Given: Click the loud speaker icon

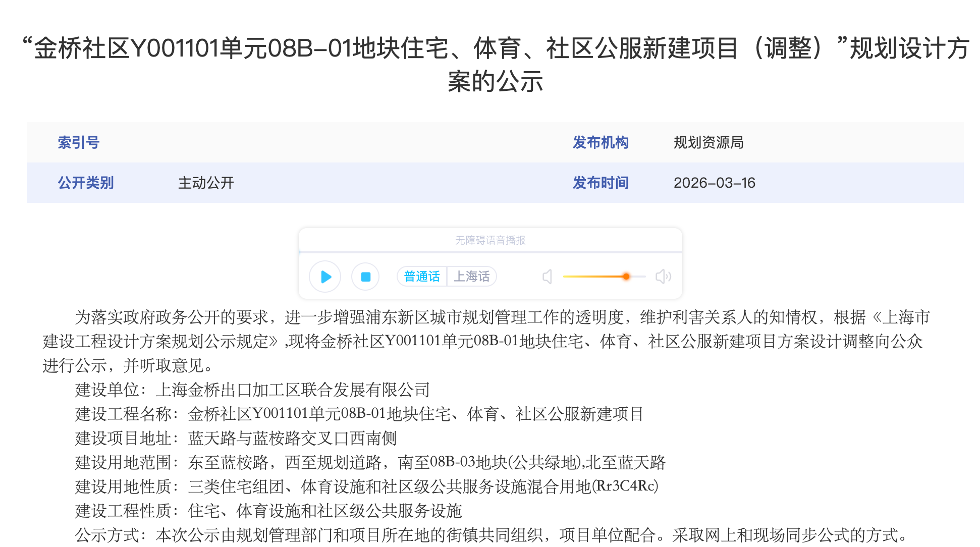Looking at the screenshot, I should click(663, 277).
